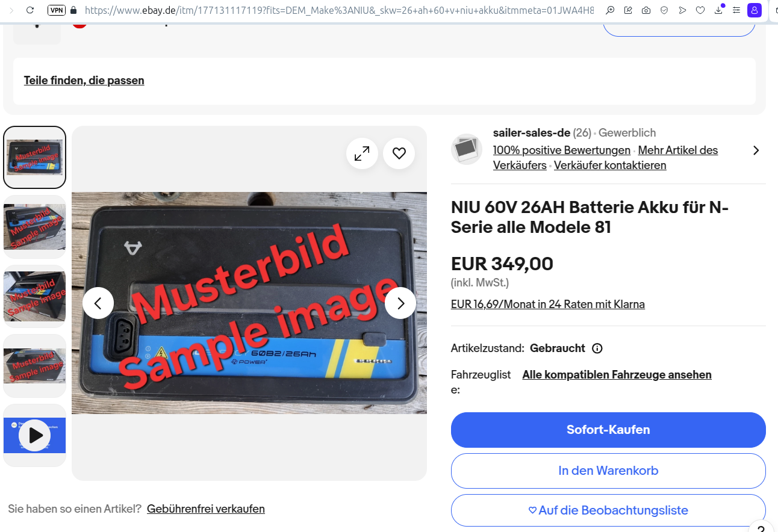The height and width of the screenshot is (532, 778).
Task: Show the next product image with the right arrow
Action: (400, 303)
